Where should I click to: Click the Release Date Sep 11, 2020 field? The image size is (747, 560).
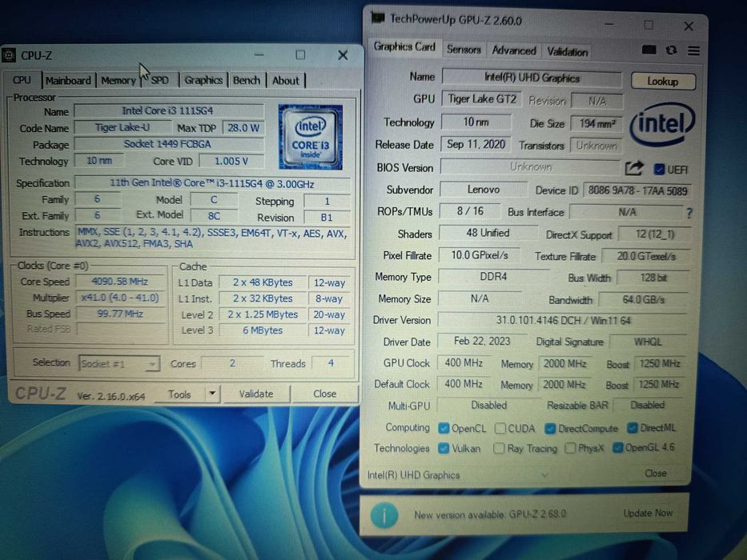[476, 144]
